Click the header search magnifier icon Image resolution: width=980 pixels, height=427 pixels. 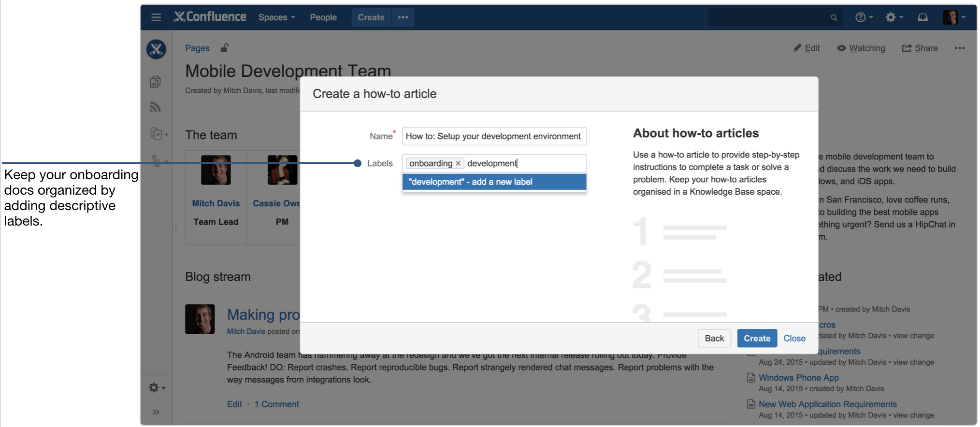tap(834, 17)
